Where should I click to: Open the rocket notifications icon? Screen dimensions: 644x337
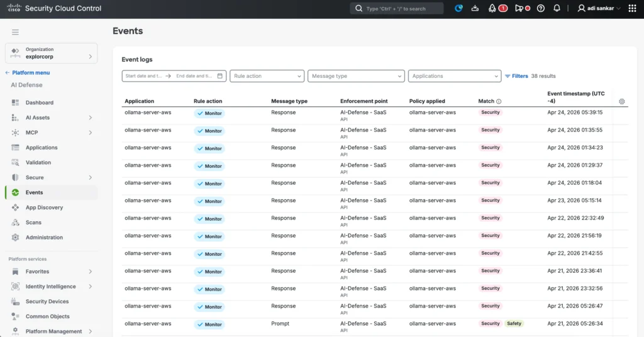(x=492, y=8)
